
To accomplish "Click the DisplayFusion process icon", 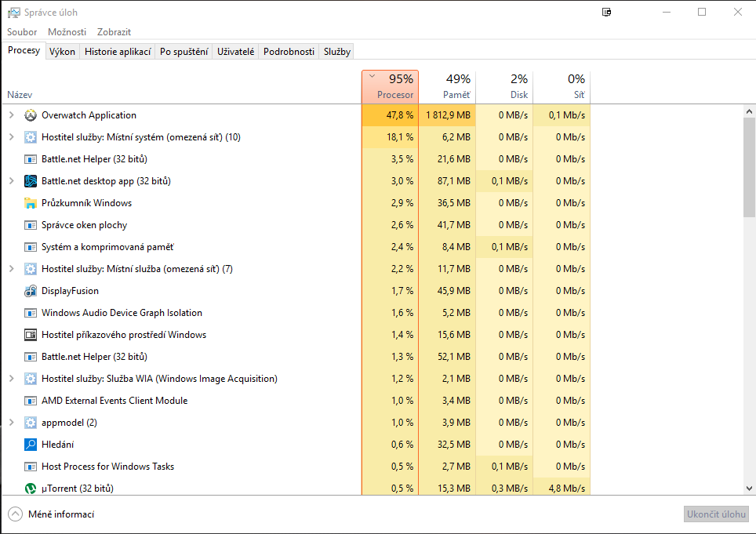I will click(31, 291).
